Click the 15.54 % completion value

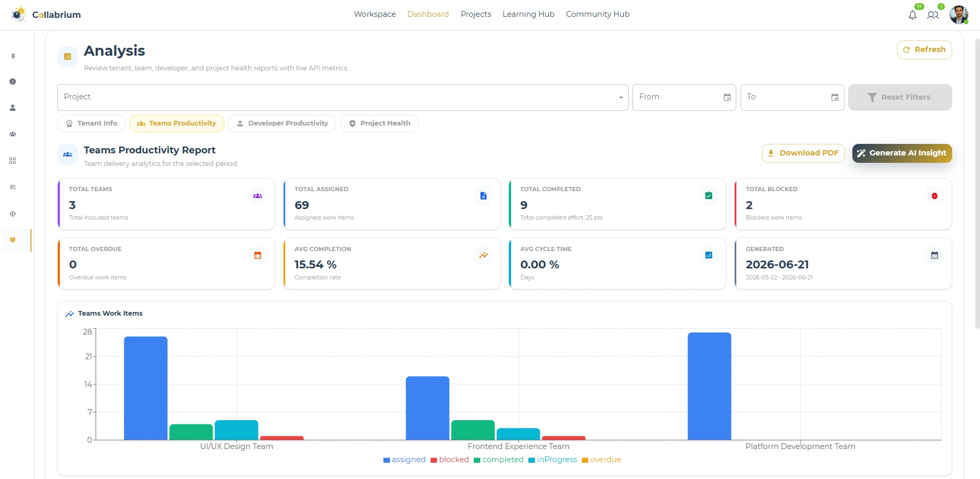coord(315,265)
